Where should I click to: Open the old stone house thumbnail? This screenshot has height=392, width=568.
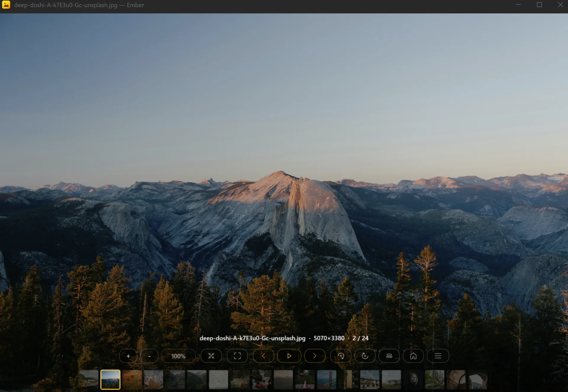pyautogui.click(x=370, y=380)
